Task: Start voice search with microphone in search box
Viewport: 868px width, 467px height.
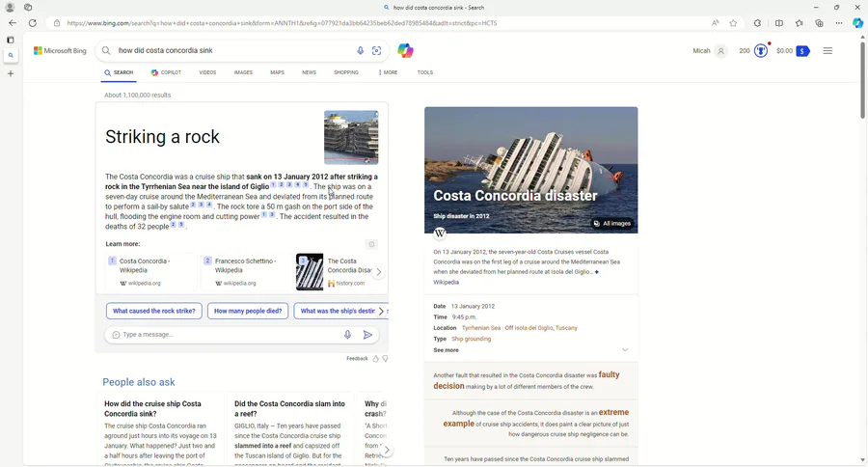Action: [x=361, y=50]
